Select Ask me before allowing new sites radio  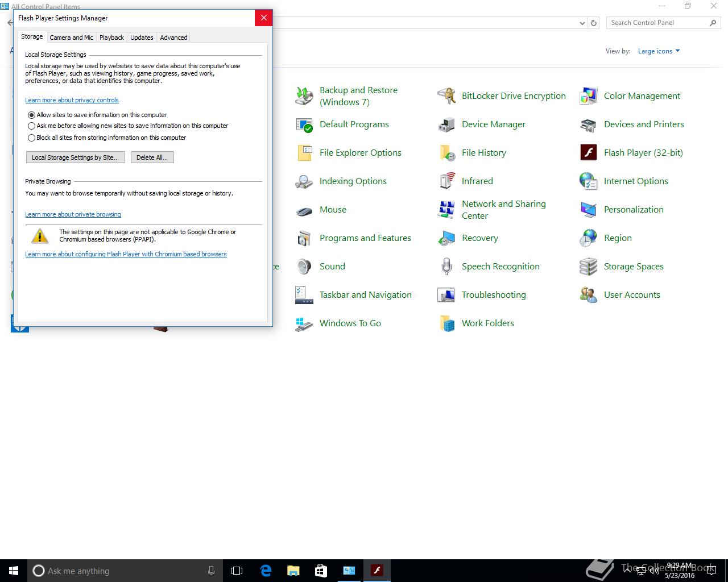click(x=32, y=126)
